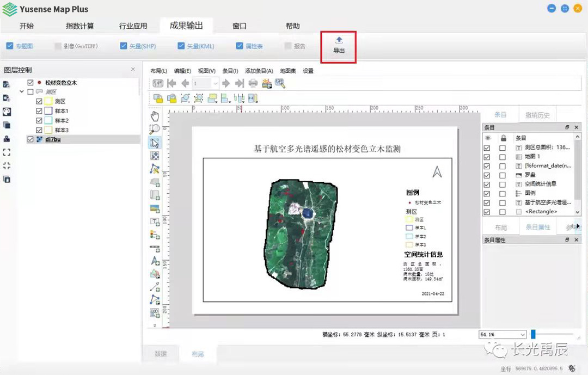
Task: Select the Pan hand tool
Action: (x=155, y=115)
